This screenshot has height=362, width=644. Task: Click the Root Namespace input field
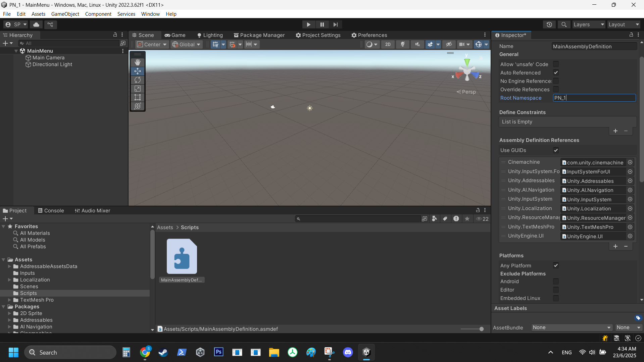[x=594, y=98]
